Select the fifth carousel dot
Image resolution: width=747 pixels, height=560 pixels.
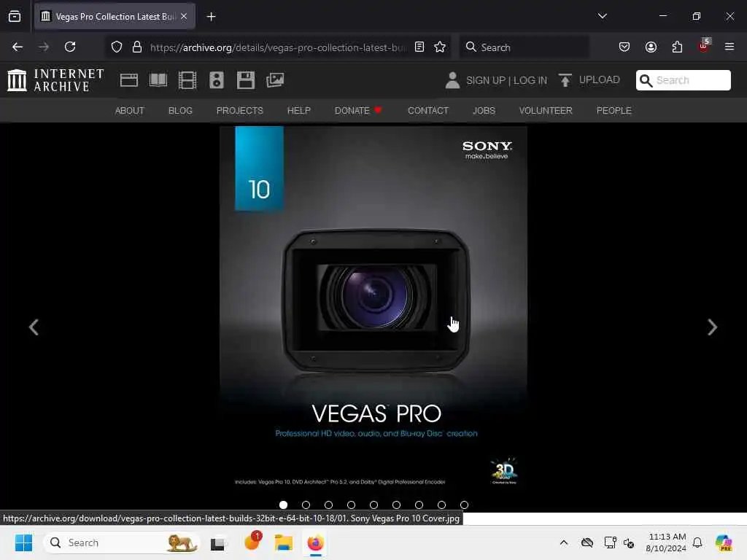coord(374,505)
